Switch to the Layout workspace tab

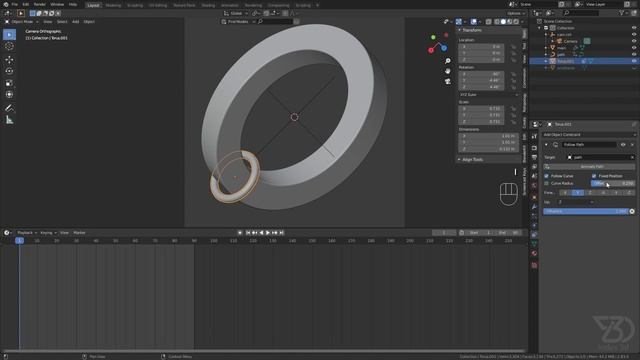tap(93, 5)
